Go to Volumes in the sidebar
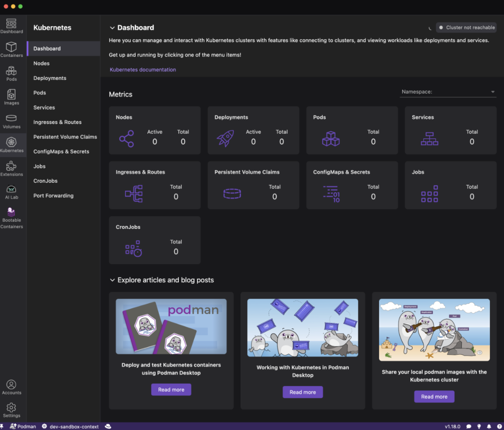504x430 pixels. [x=11, y=121]
